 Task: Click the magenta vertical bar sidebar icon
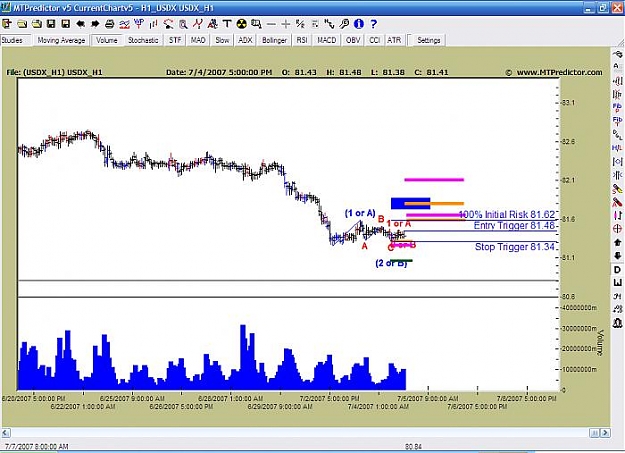(617, 215)
